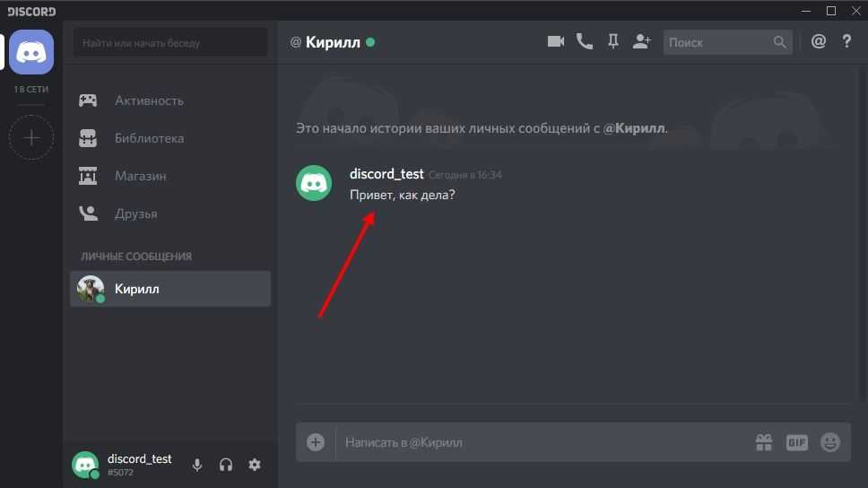Open the Библиотека section
Screen dimensions: 868x488
click(x=149, y=138)
